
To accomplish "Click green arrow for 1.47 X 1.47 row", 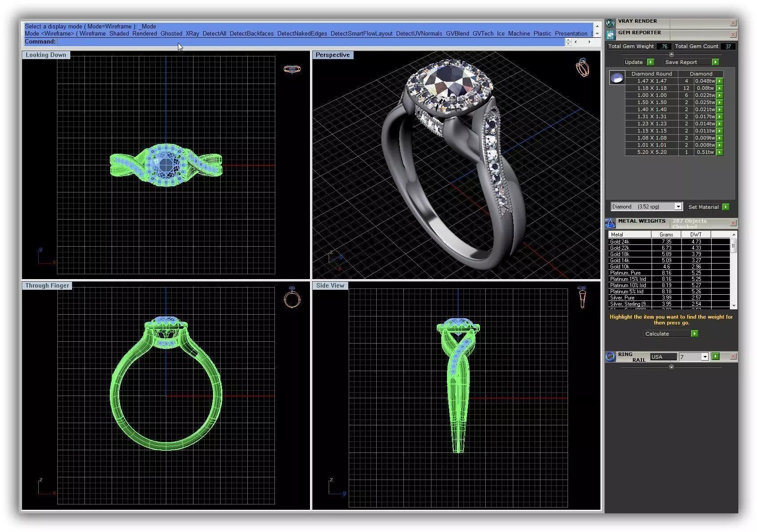I will 720,81.
